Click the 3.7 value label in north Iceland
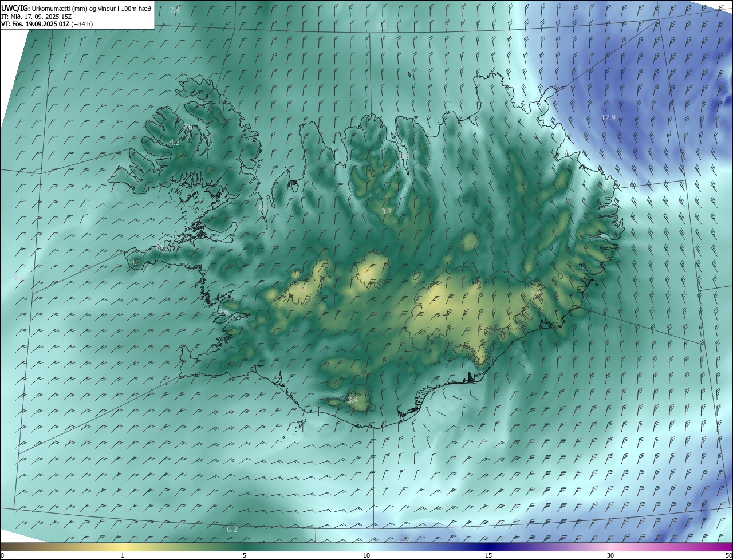733x560 pixels. [x=387, y=211]
